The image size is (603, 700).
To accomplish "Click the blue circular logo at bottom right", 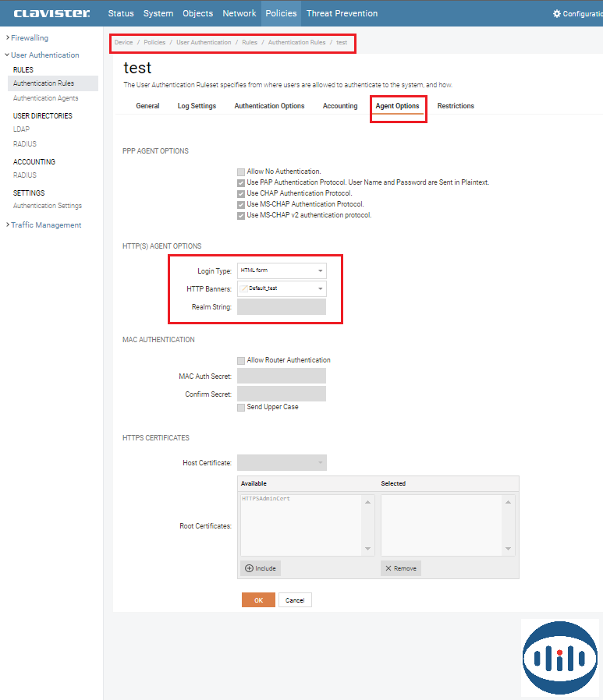I will 559,658.
